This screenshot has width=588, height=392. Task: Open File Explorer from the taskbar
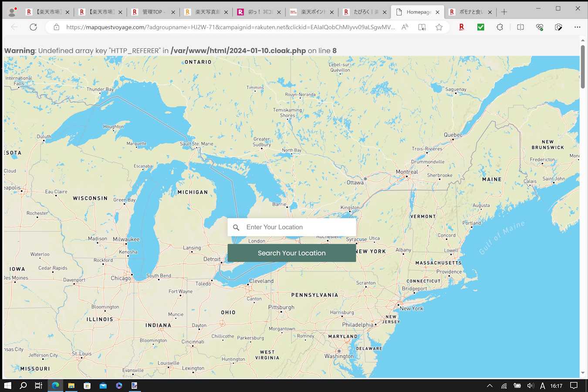(71, 385)
